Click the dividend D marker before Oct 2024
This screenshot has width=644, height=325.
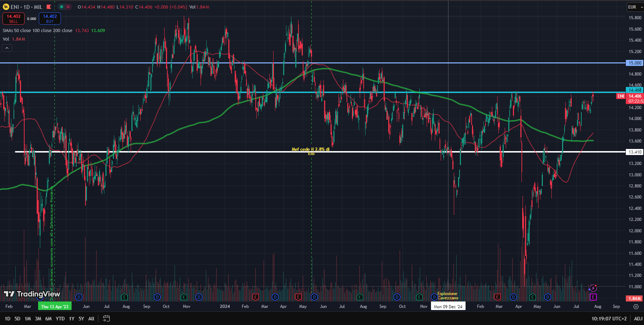tap(397, 297)
